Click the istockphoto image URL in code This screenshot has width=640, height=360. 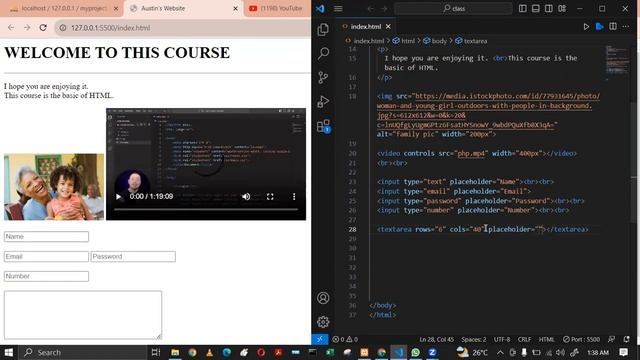pyautogui.click(x=488, y=110)
